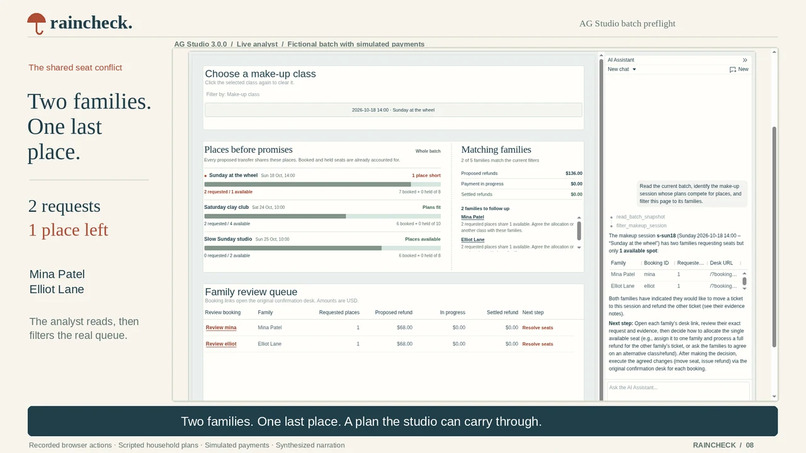Click the Matching families heading
This screenshot has width=806, height=453.
[x=496, y=150]
